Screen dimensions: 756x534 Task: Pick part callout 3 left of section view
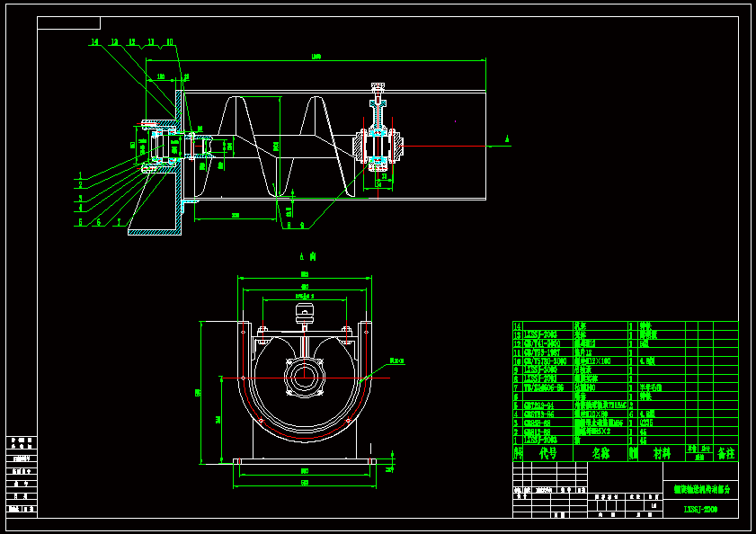[81, 199]
